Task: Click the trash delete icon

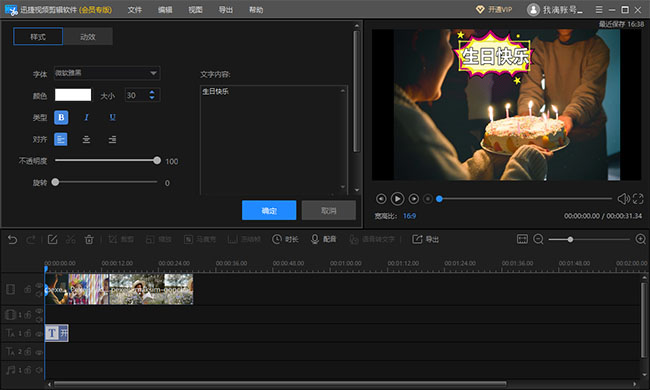Action: 89,240
